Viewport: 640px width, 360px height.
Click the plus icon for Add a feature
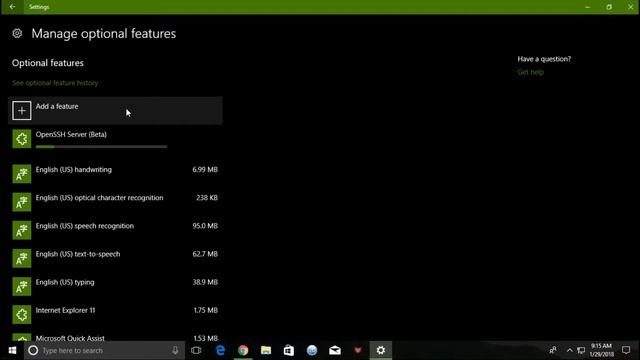[x=22, y=111]
